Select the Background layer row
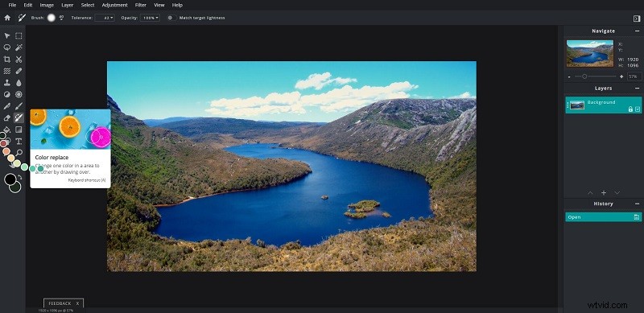The height and width of the screenshot is (313, 644). (603, 105)
